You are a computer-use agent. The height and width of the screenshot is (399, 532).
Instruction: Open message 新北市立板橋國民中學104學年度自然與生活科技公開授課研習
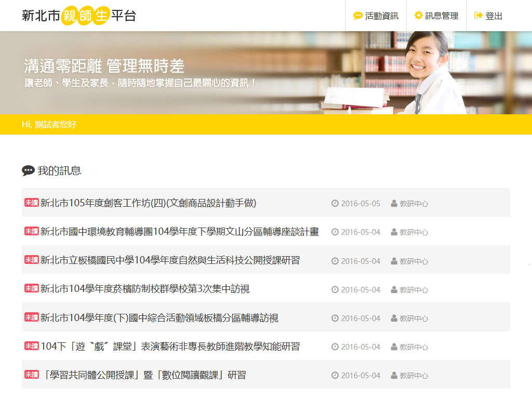[170, 260]
